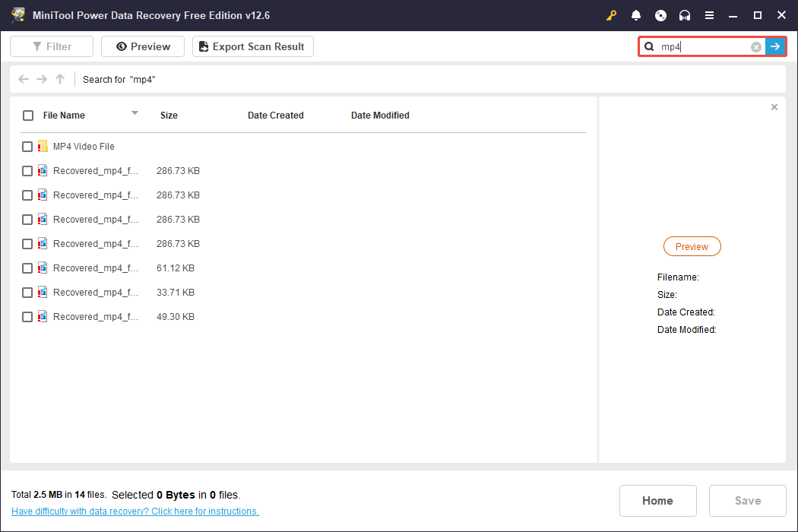Go forward with the right arrow
798x532 pixels.
[x=42, y=79]
